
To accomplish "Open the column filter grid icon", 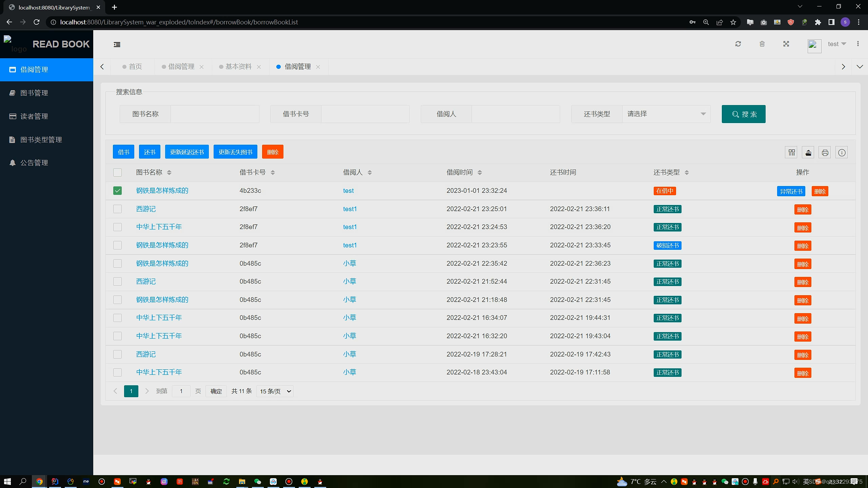I will (792, 152).
